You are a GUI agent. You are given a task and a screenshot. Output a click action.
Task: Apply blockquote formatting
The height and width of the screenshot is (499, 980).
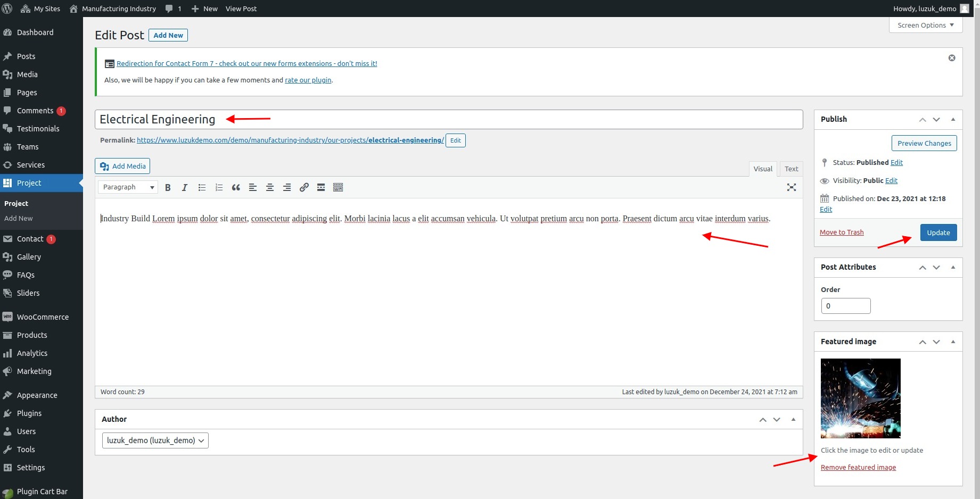(x=236, y=187)
